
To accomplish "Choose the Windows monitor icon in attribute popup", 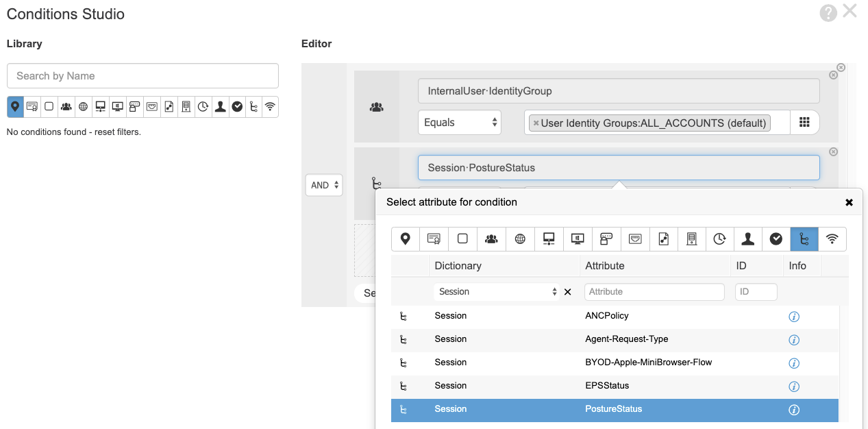I will pyautogui.click(x=577, y=238).
